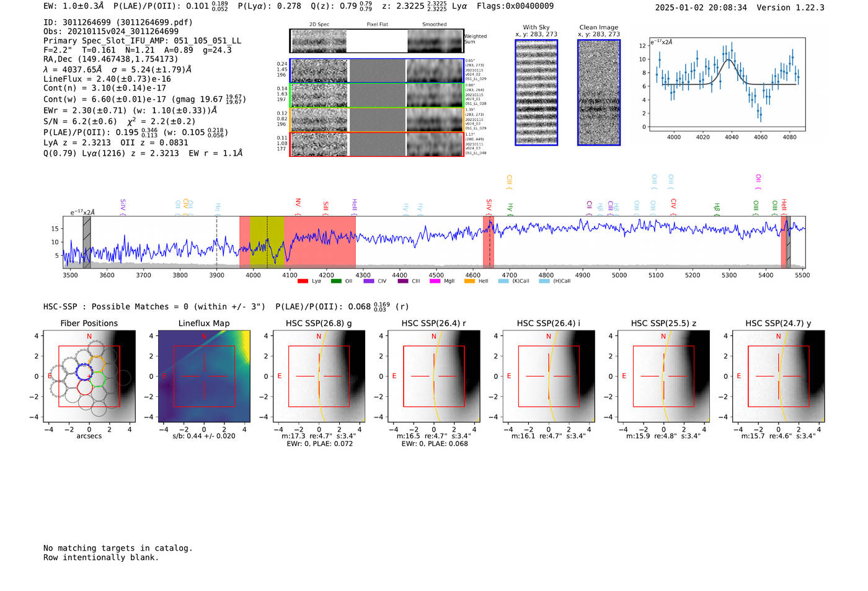Select the blue-outlined 2D spectrum fiber row
Screen dimensions: 868x591
tap(377, 71)
